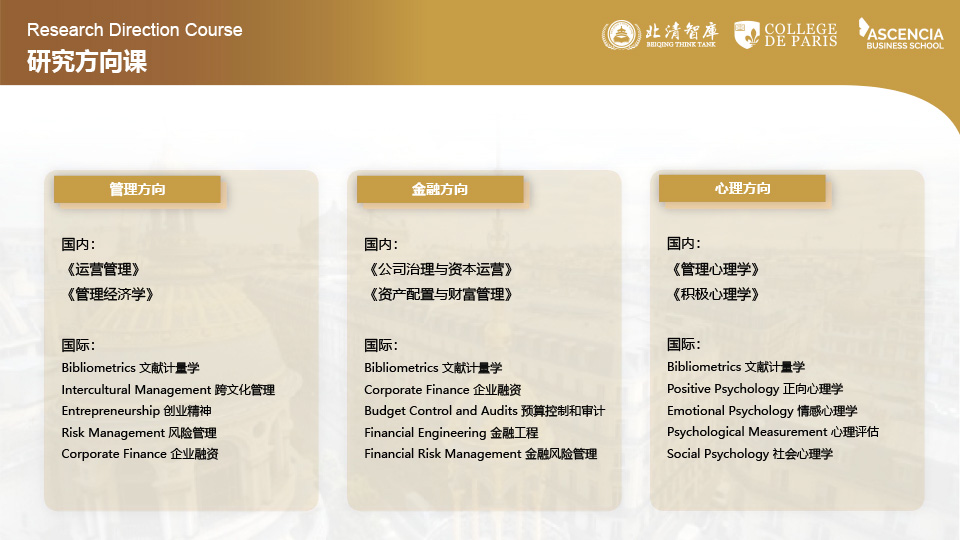
Task: Click Budget Control and Audits item
Action: (x=484, y=411)
